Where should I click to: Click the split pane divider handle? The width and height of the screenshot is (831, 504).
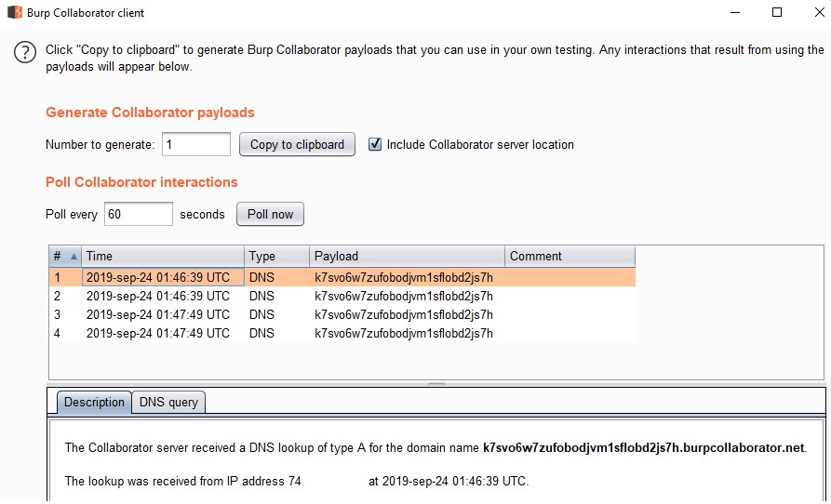436,384
